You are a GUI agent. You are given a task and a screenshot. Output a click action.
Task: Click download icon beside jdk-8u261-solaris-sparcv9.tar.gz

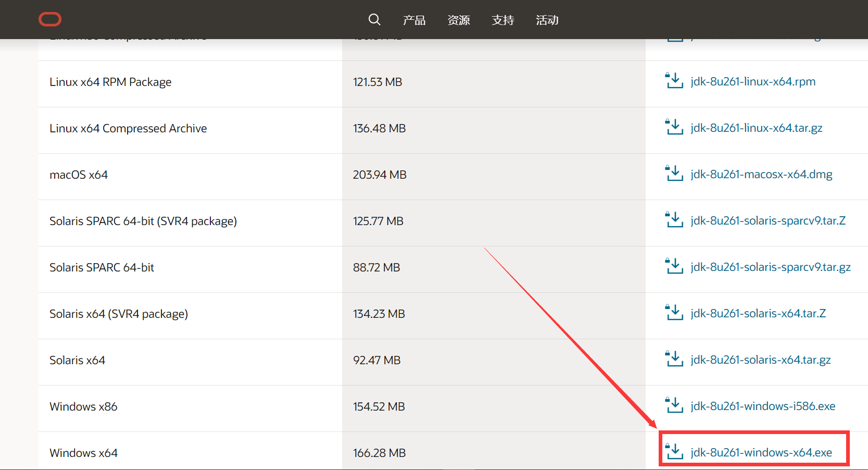(x=674, y=266)
